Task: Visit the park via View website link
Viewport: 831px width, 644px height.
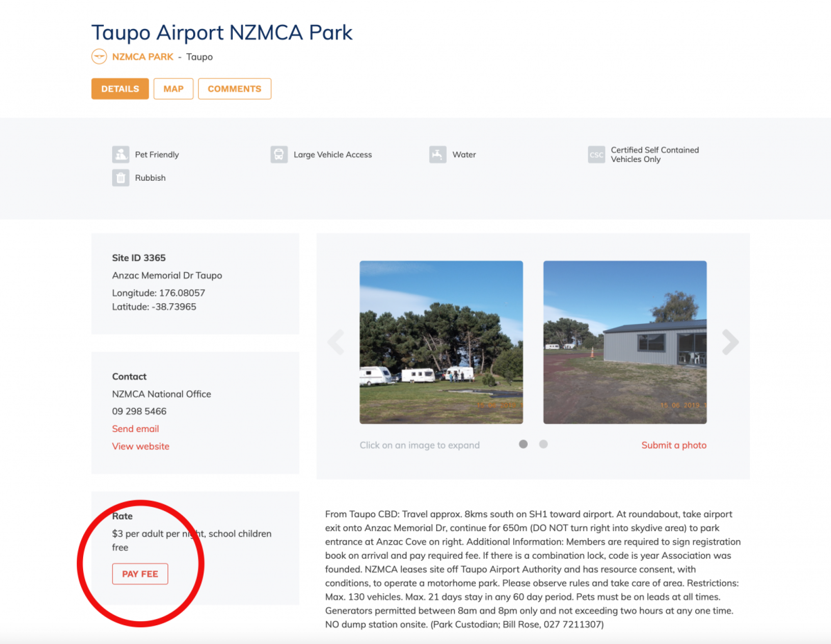Action: [140, 446]
